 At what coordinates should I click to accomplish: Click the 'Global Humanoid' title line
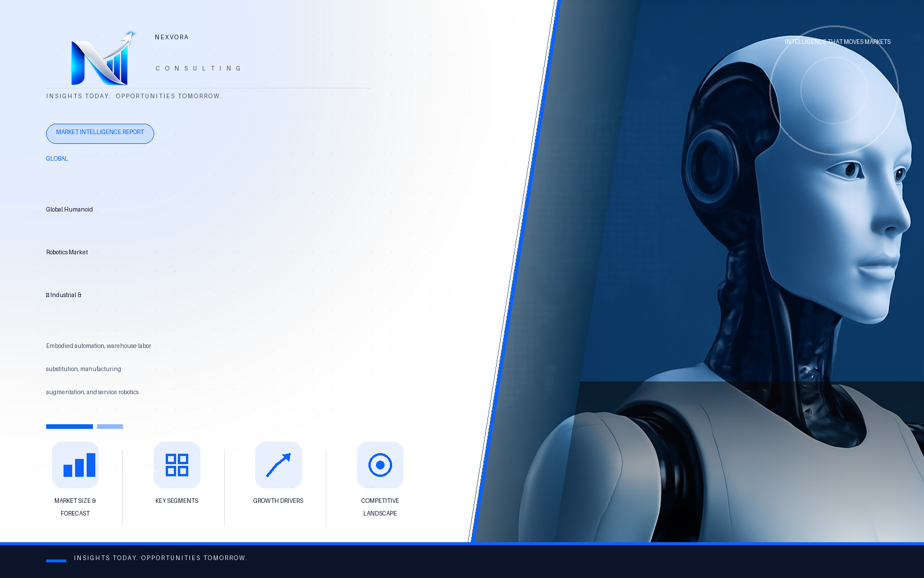[x=69, y=209]
